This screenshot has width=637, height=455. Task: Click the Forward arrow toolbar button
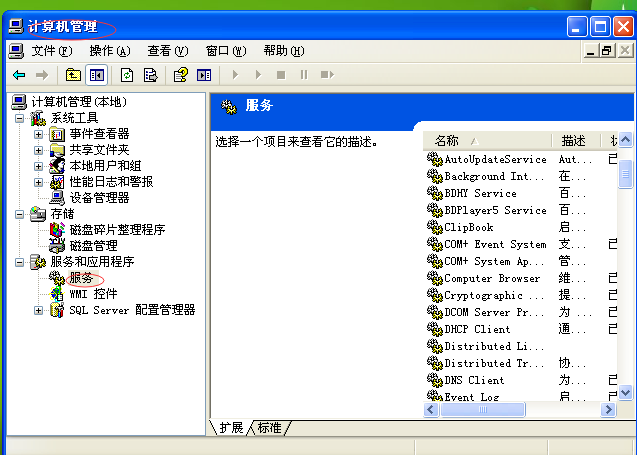[42, 75]
